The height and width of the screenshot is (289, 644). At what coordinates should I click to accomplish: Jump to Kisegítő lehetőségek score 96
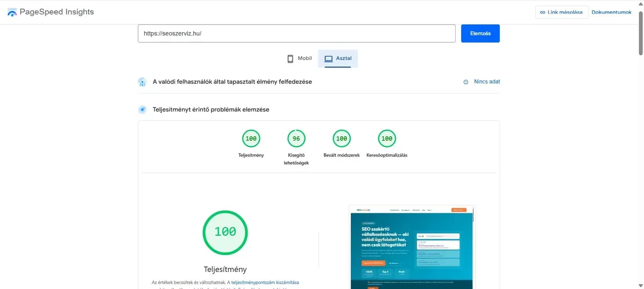point(296,138)
